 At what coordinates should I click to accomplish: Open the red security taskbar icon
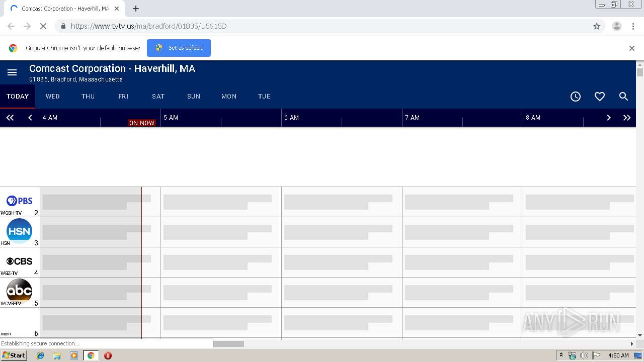(x=108, y=355)
